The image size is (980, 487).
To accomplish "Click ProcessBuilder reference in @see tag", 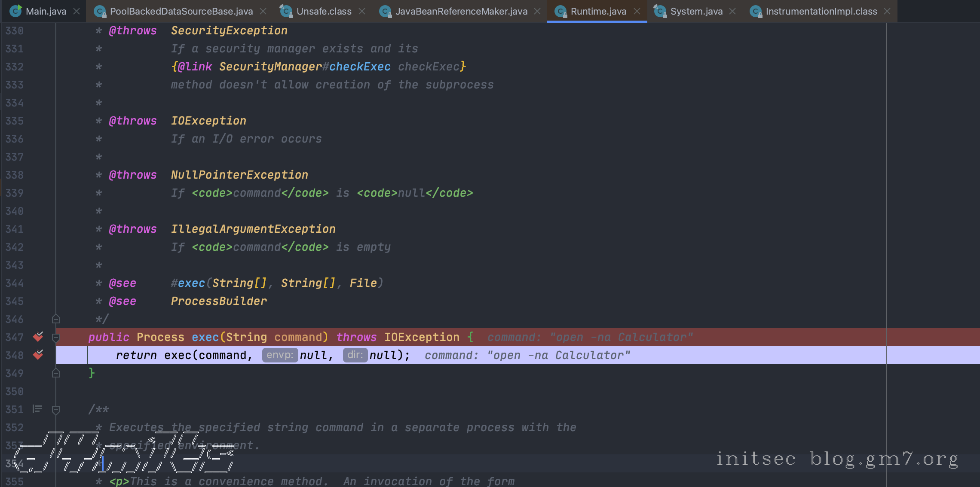I will tap(219, 301).
